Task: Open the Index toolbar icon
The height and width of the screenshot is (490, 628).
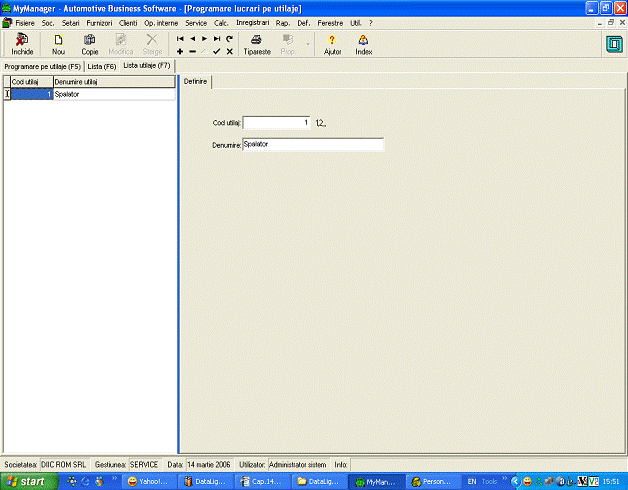Action: coord(364,43)
